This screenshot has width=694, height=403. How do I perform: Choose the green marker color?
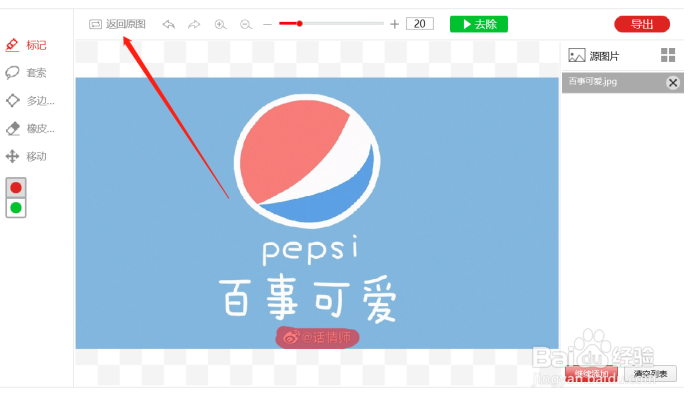pos(16,208)
